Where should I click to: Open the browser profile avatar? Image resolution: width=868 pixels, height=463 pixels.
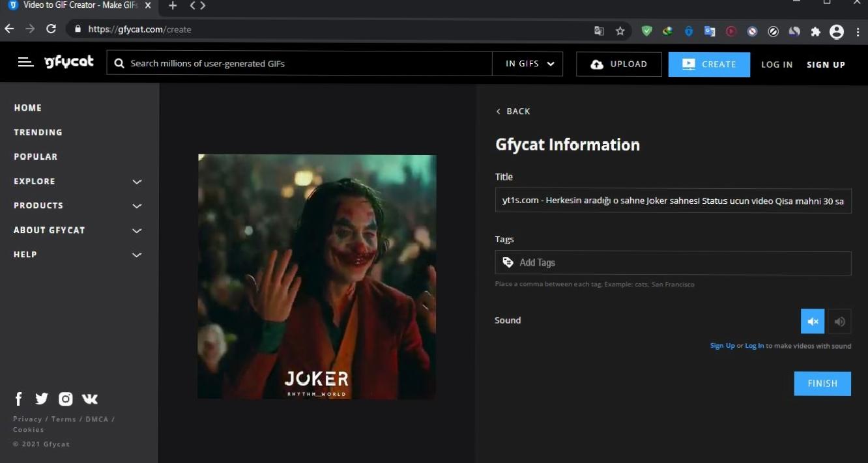(837, 31)
